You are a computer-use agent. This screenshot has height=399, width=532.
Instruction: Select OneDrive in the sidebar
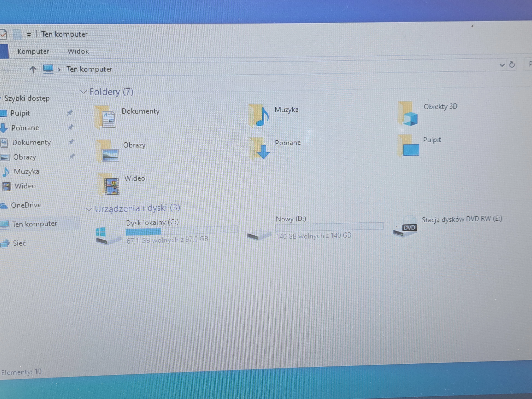26,205
